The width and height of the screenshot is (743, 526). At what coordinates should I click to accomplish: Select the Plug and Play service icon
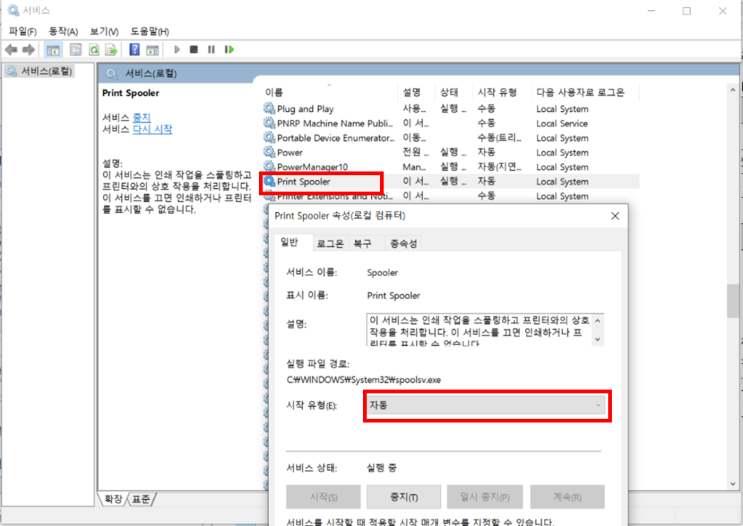point(269,109)
